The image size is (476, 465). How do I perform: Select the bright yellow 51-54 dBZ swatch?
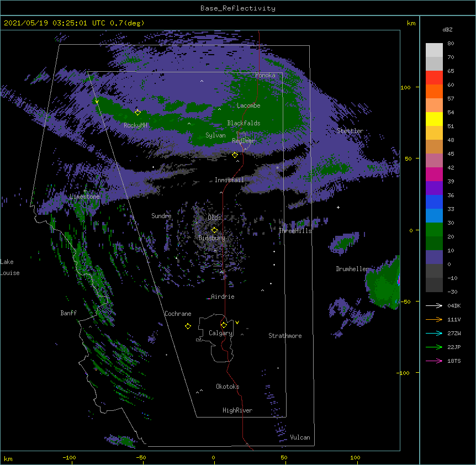pyautogui.click(x=434, y=119)
